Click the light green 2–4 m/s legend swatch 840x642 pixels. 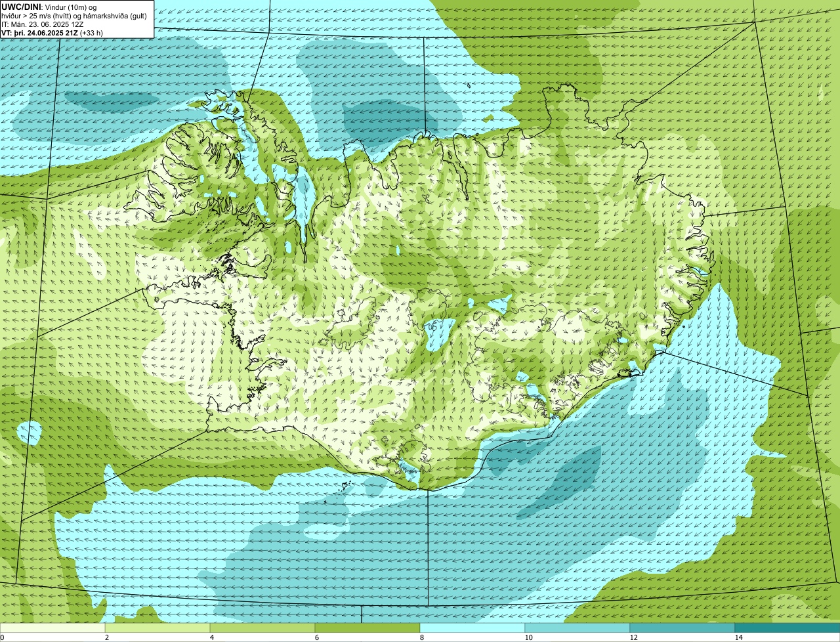coord(157,628)
